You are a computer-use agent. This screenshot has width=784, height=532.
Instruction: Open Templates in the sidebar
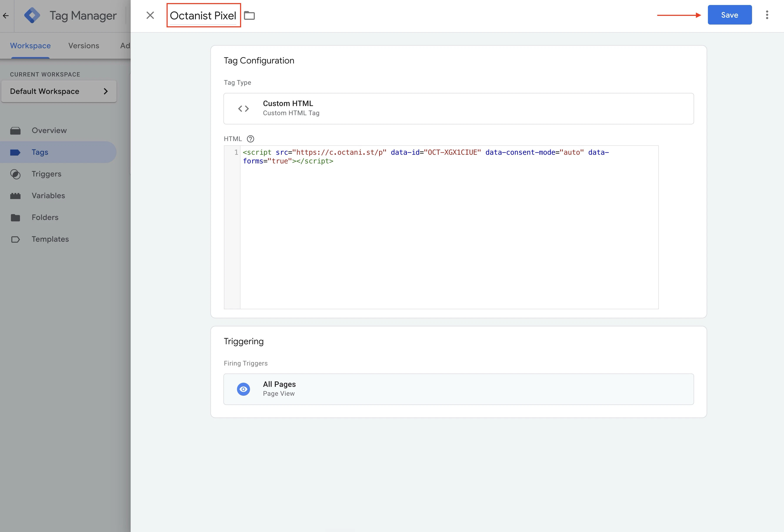point(58,239)
